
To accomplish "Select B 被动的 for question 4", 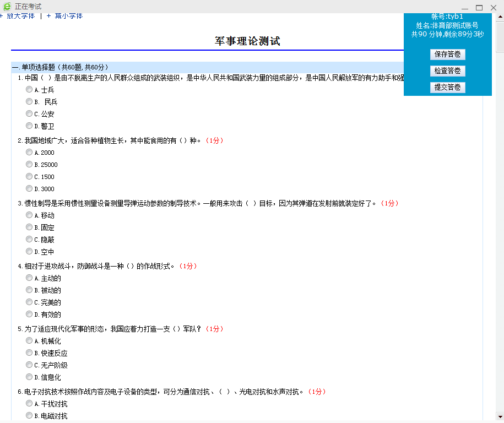I will tap(29, 290).
